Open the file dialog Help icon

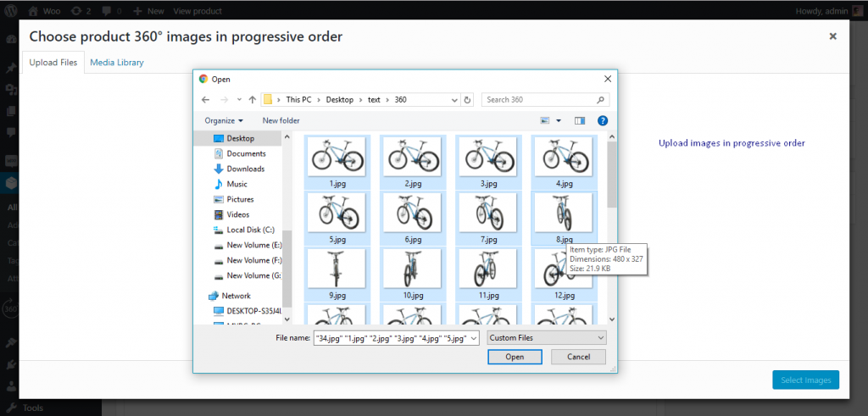coord(603,121)
